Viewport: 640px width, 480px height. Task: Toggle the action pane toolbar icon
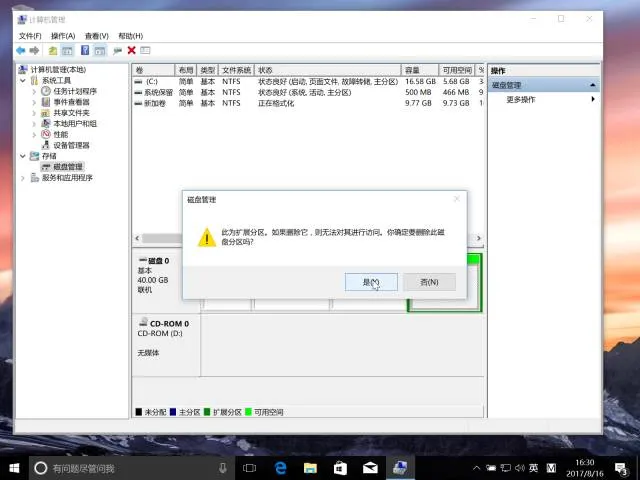tap(100, 51)
